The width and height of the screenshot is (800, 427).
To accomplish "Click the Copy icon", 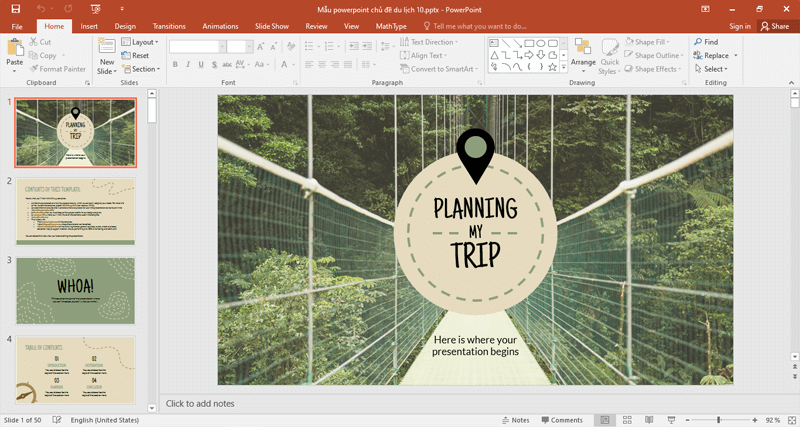I will click(33, 55).
